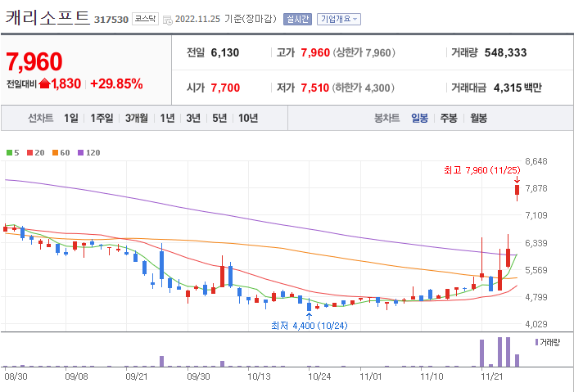
Task: Switch to the 일봉 daily candle chart
Action: pos(419,118)
